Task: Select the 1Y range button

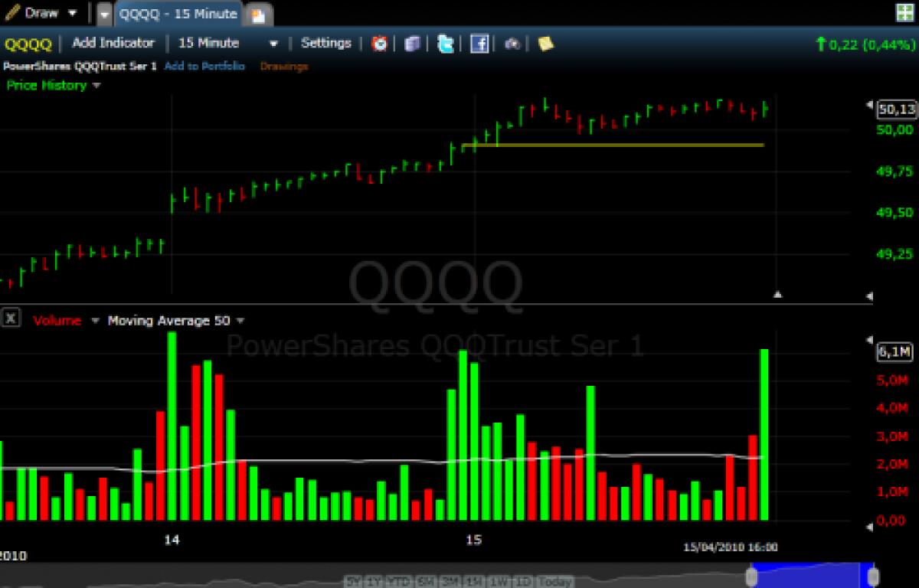Action: pos(374,581)
